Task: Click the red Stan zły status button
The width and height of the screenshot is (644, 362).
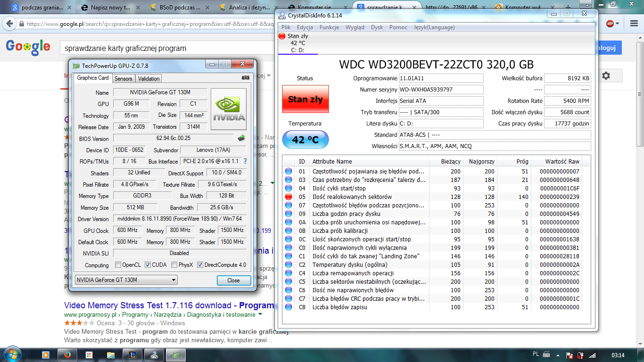Action: click(305, 99)
